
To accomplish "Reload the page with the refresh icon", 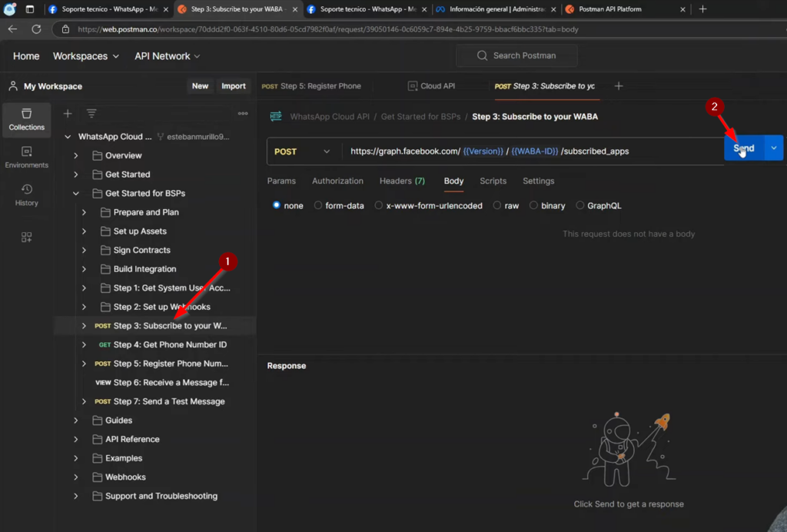I will click(x=36, y=29).
